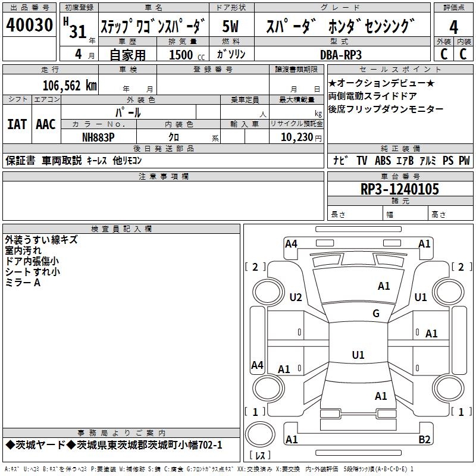Select the overall grade 4 score
Screen dimensions: 476x476
coord(453,27)
